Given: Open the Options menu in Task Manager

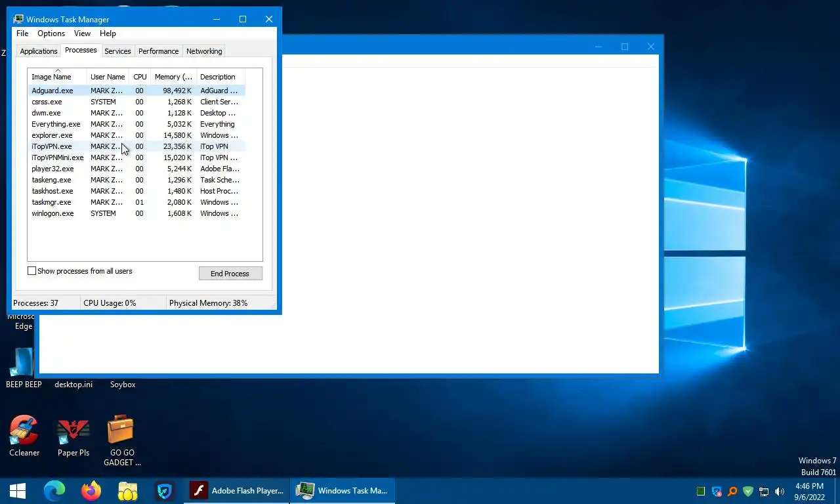Looking at the screenshot, I should tap(51, 33).
